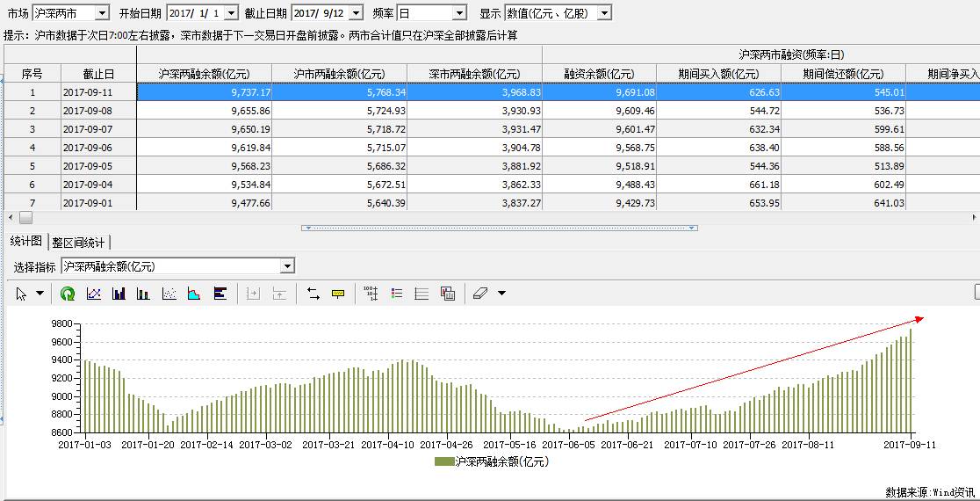This screenshot has height=501, width=980.
Task: Click the 9,737.17 cell
Action: click(x=205, y=92)
